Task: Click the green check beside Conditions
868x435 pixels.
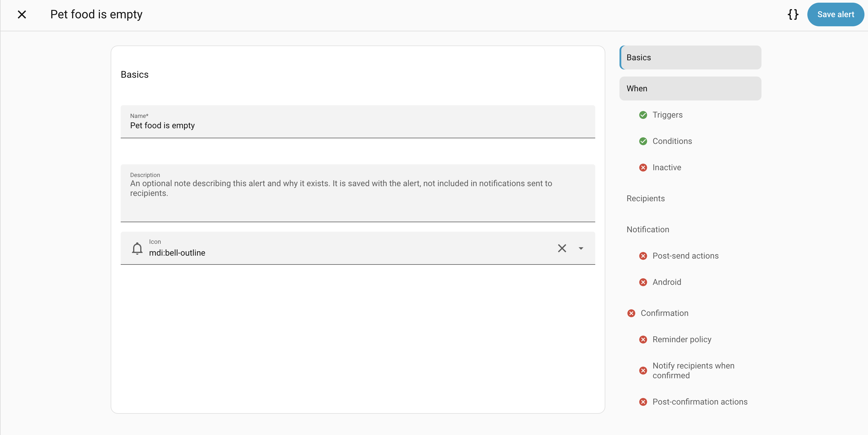Action: coord(643,141)
